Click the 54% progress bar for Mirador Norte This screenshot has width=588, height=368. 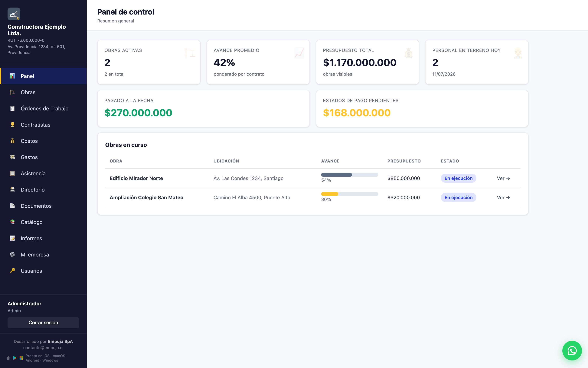[350, 175]
